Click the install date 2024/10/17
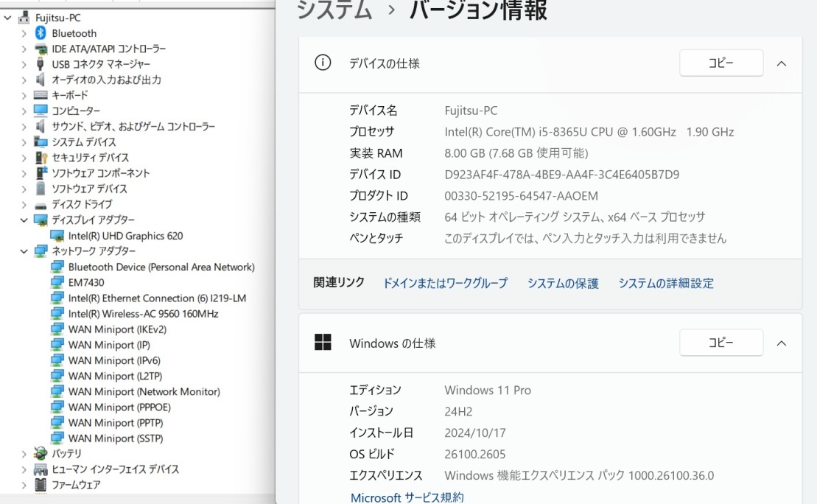Image resolution: width=817 pixels, height=504 pixels. (474, 433)
